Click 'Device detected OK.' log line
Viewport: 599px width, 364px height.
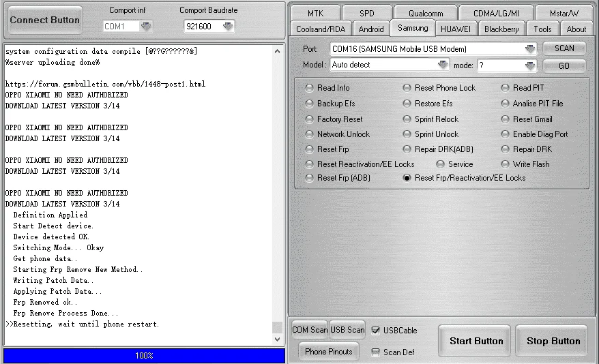pyautogui.click(x=51, y=237)
